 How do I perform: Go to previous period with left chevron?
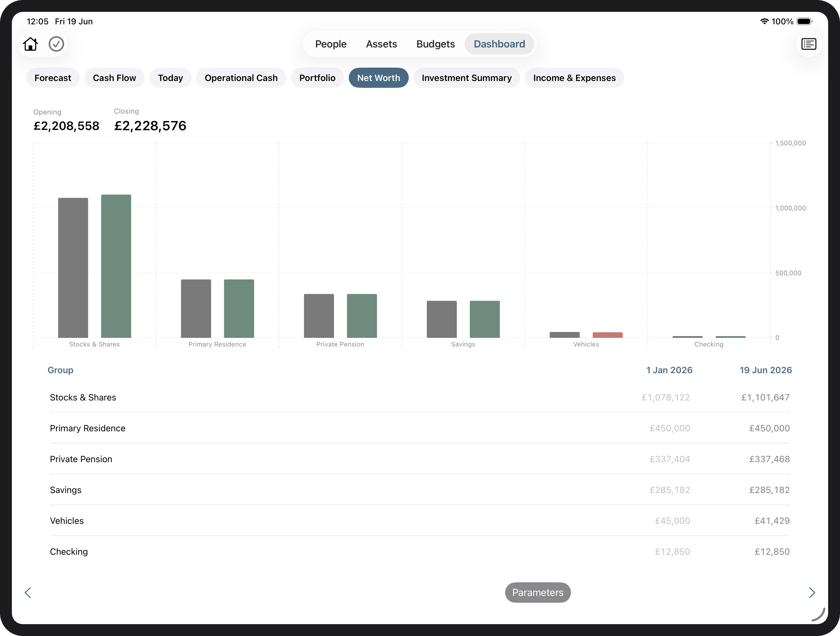click(28, 592)
